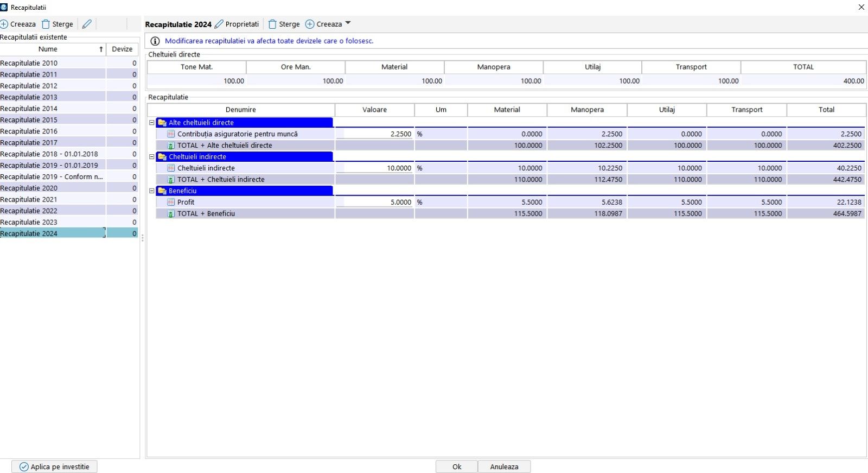
Task: Edit the 10.0000 Valoare field for Cheltuieli indirecte
Action: (x=375, y=168)
